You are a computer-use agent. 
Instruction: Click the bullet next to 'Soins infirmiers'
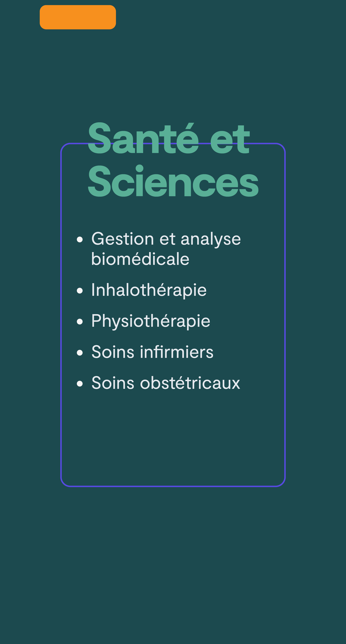[x=80, y=353]
